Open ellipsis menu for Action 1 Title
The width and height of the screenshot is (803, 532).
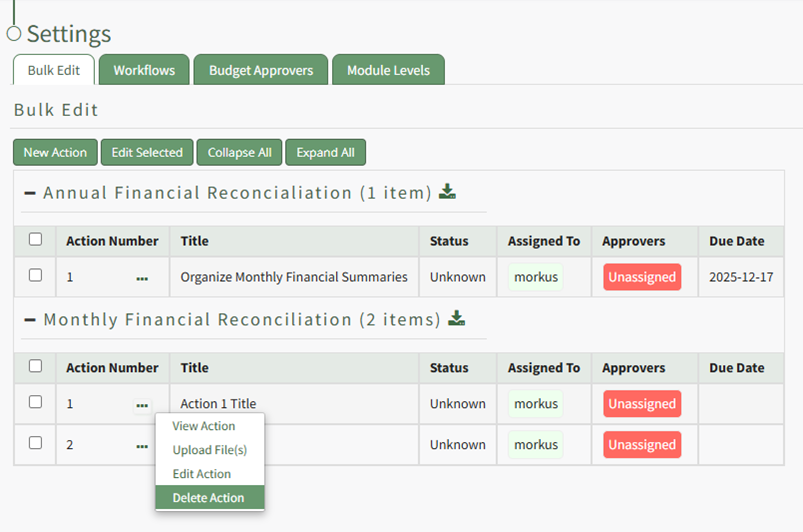click(x=142, y=405)
